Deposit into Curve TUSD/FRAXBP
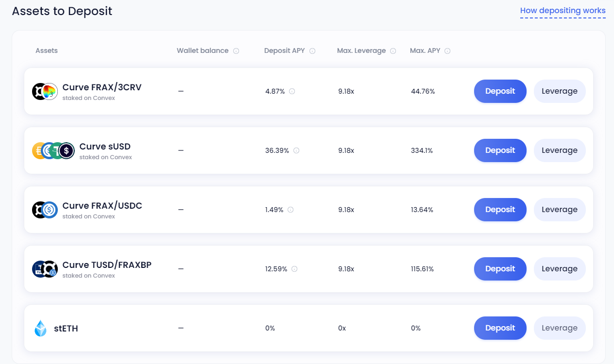This screenshot has height=364, width=614. click(x=500, y=269)
